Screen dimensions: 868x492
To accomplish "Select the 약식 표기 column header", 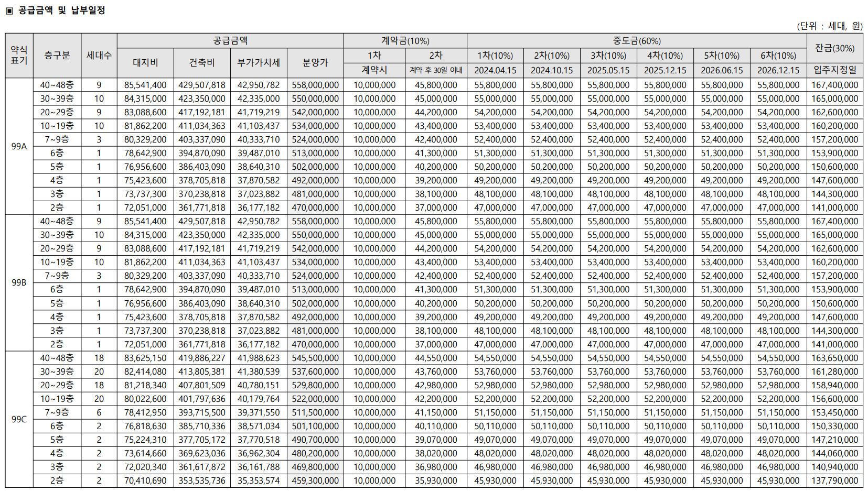I will [19, 55].
